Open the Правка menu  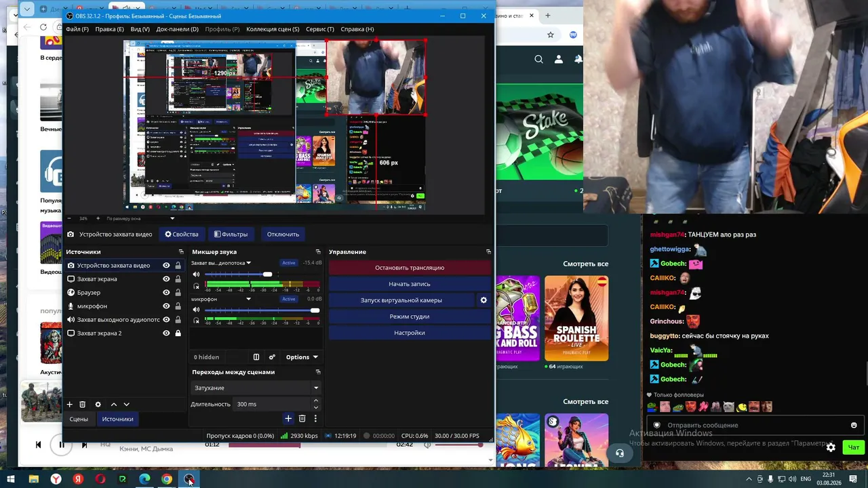click(110, 29)
